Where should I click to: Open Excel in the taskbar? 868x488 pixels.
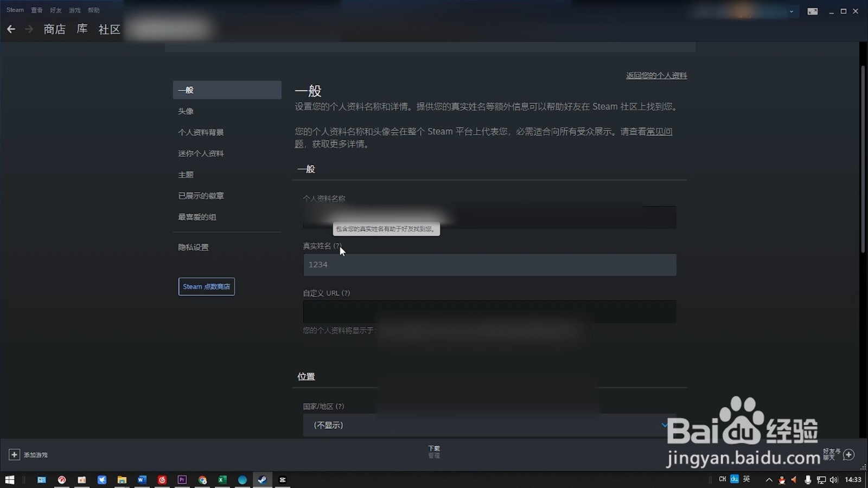click(222, 480)
